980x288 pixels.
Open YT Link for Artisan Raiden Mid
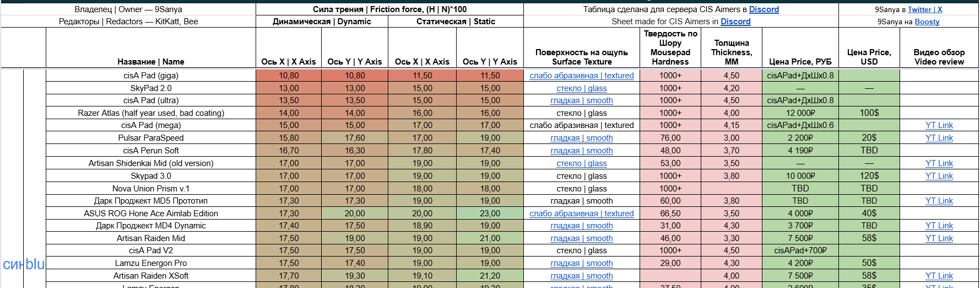939,238
